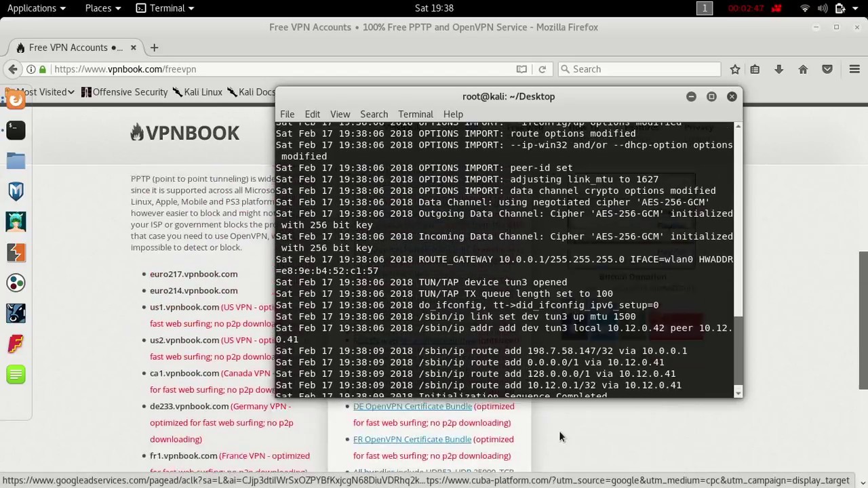
Task: Click the Firefox page scrollbar
Action: tap(863, 320)
